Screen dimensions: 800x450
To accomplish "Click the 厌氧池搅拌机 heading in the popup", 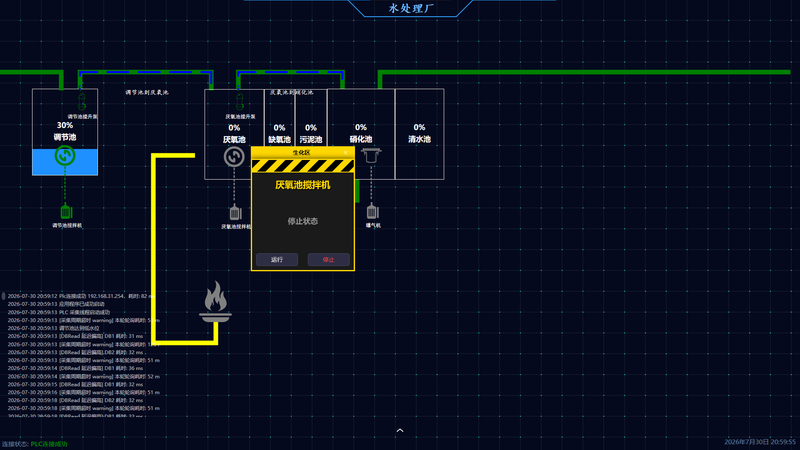I will click(x=303, y=185).
